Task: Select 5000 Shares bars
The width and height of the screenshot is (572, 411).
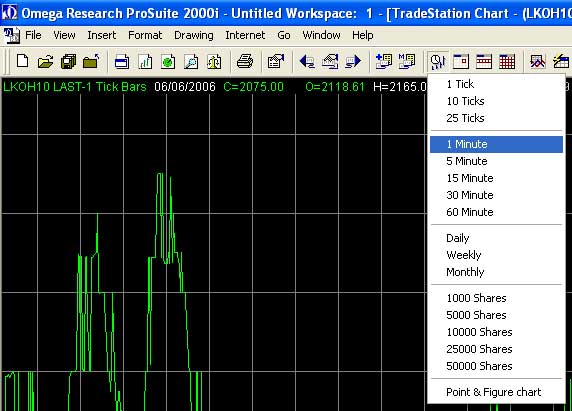Action: [496, 315]
